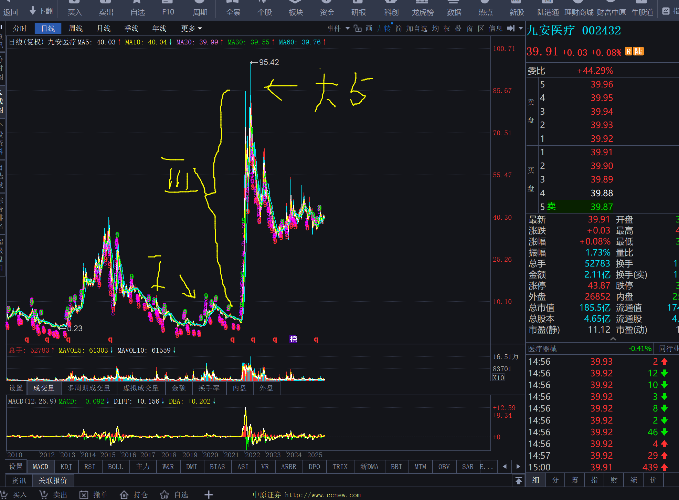Select the 内盘 sub-tab
Image resolution: width=679 pixels, height=500 pixels.
239,388
